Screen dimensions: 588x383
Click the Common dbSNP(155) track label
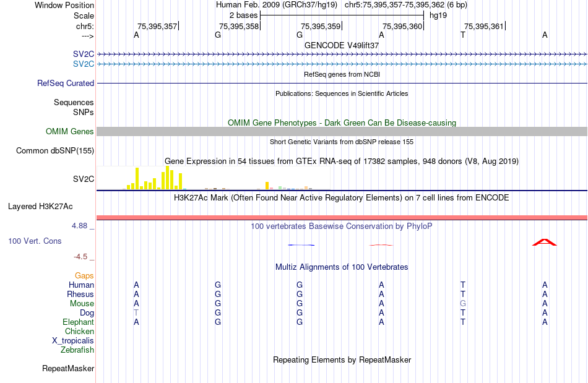tap(54, 150)
